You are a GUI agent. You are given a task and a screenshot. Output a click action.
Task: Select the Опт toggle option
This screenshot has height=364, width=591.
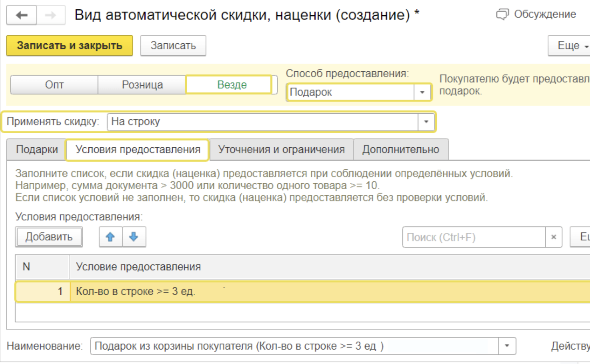click(54, 85)
